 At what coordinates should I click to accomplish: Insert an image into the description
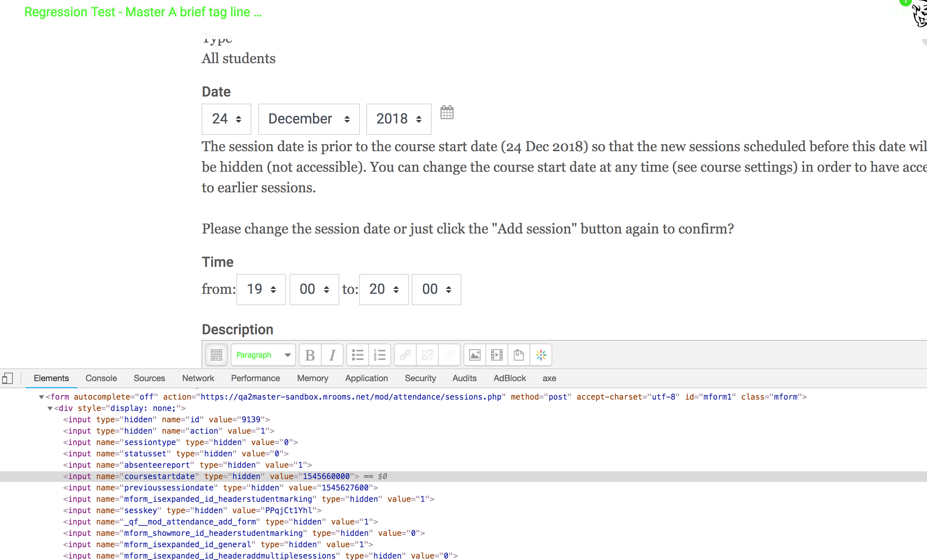pos(475,355)
